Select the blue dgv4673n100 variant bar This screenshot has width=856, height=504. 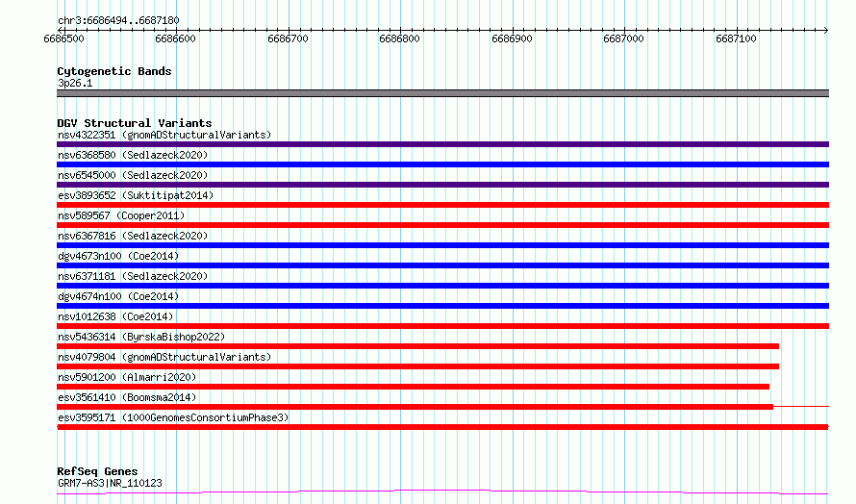(x=442, y=265)
